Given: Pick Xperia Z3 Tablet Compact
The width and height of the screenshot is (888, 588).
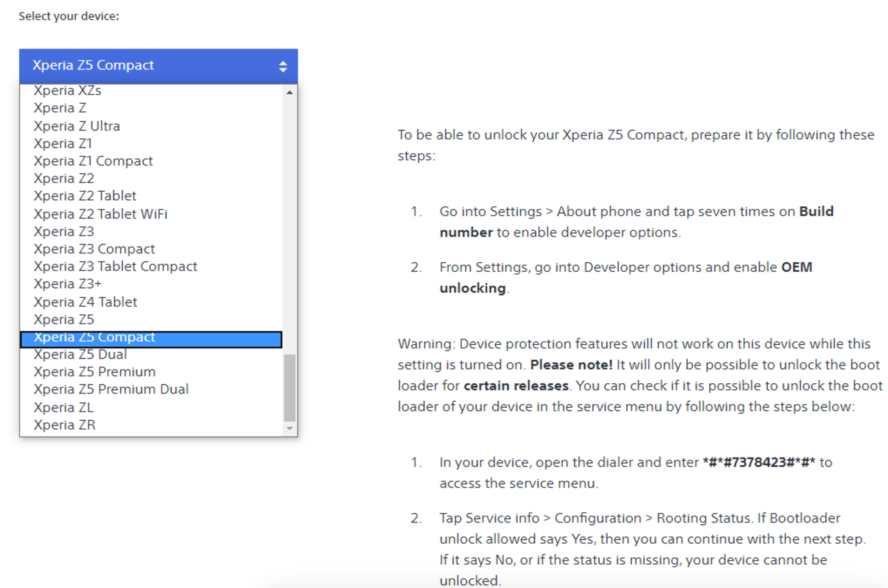Looking at the screenshot, I should (x=152, y=266).
